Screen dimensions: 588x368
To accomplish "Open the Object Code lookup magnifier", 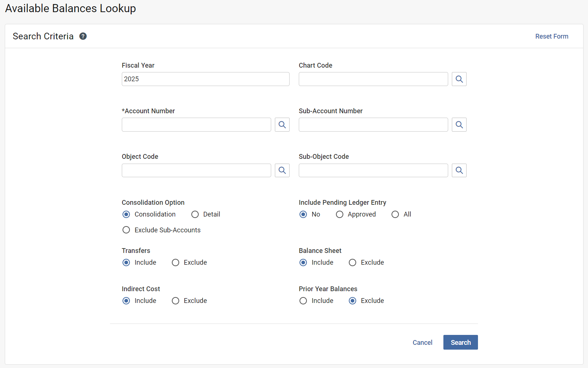I will point(282,170).
